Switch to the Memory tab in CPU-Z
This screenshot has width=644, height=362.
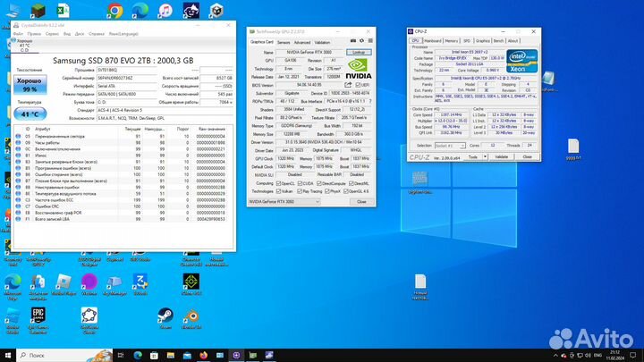click(x=451, y=40)
